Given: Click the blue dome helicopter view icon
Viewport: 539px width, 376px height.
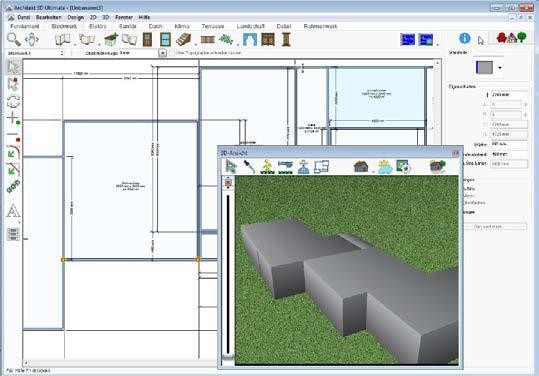Looking at the screenshot, I should click(x=303, y=167).
